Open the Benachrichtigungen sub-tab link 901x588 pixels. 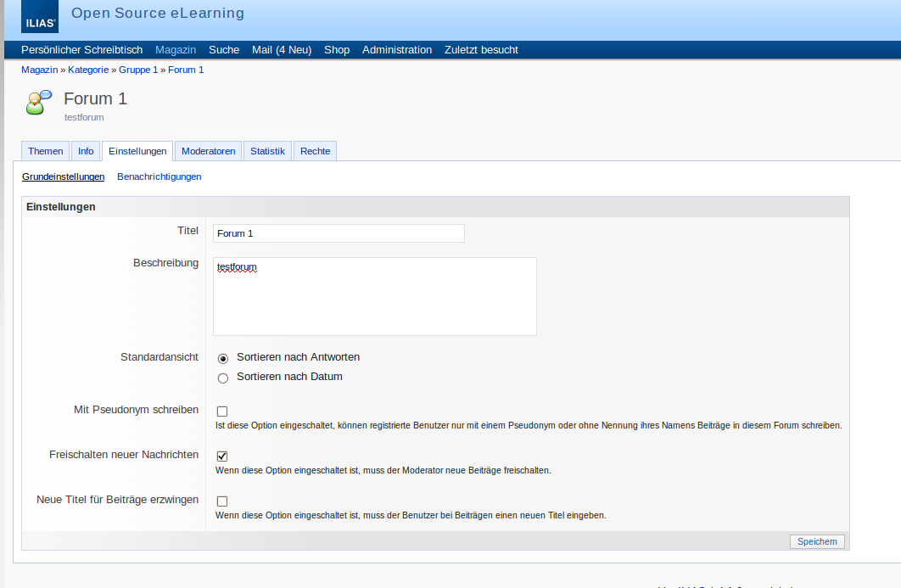point(159,176)
